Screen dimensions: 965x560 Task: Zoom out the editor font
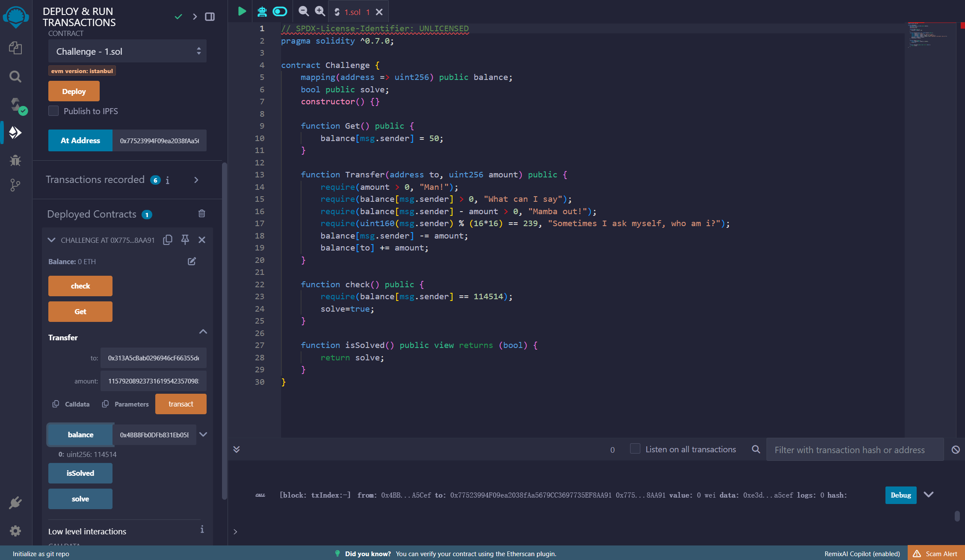303,12
